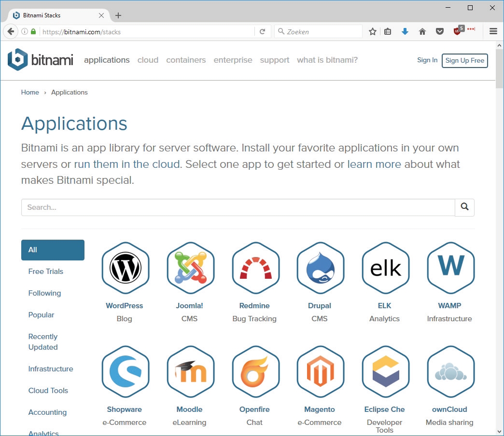
Task: Click the Redmine bug tracking icon
Action: [x=255, y=268]
